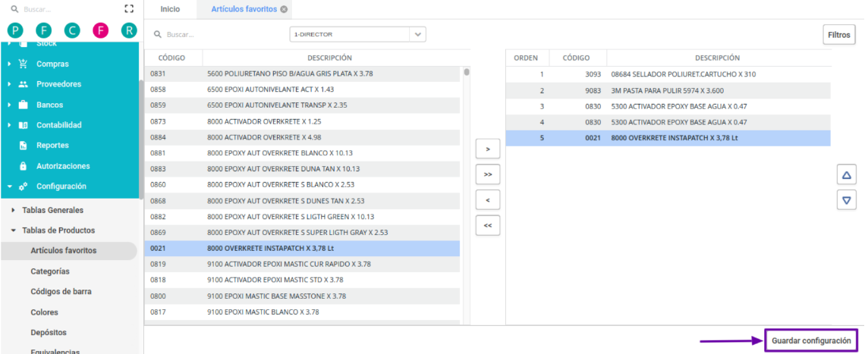Click the Proveedores people icon
The height and width of the screenshot is (354, 868).
coord(23,84)
